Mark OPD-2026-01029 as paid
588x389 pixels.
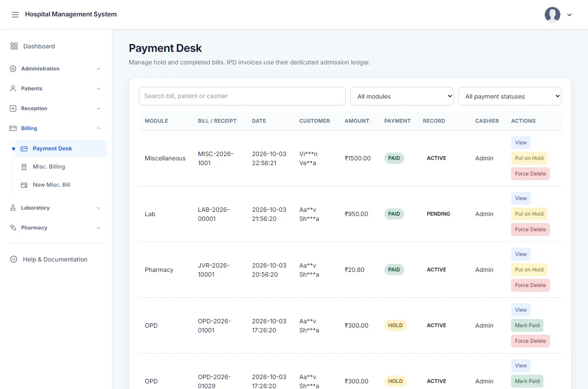click(x=527, y=381)
